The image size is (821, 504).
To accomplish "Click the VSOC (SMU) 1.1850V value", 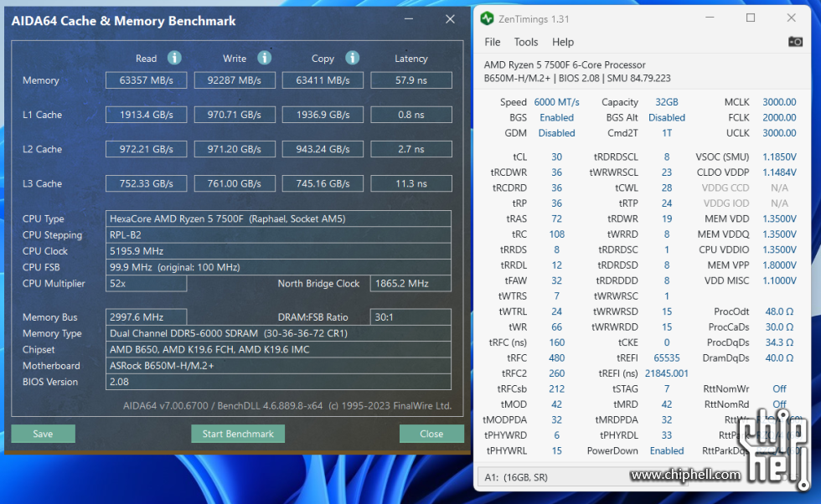I will 779,157.
